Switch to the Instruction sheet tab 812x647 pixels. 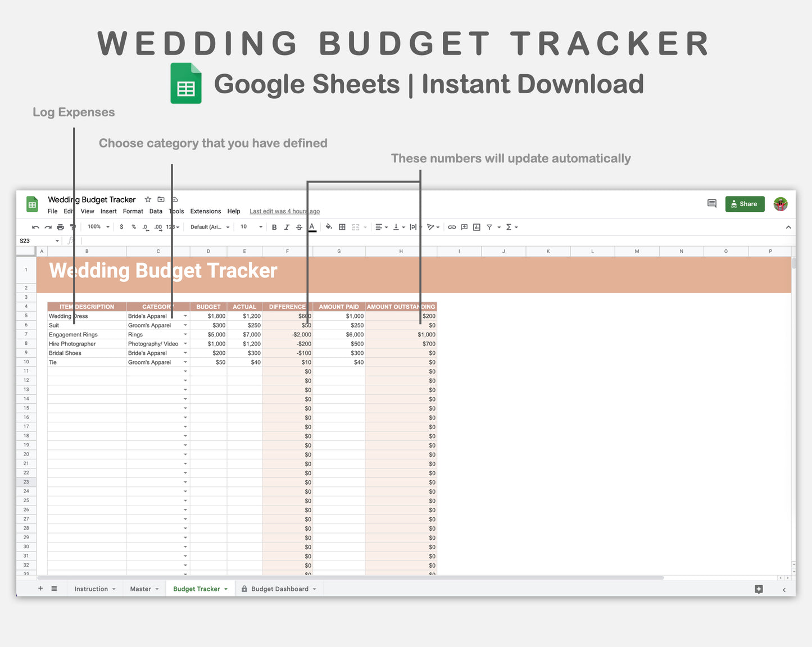pyautogui.click(x=92, y=589)
